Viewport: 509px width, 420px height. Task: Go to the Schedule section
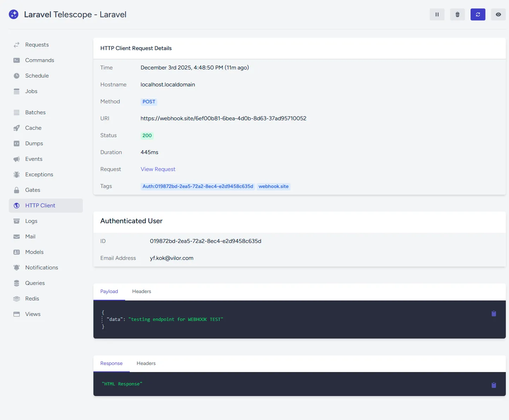[46, 76]
